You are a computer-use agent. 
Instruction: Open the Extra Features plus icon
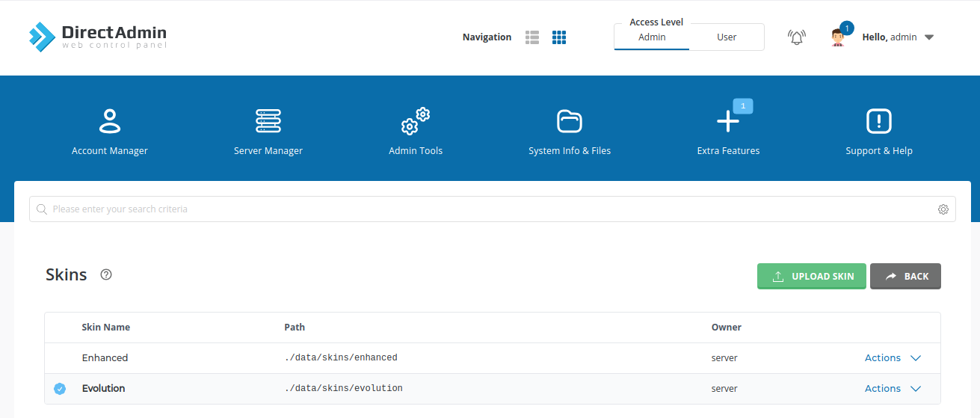(x=727, y=121)
